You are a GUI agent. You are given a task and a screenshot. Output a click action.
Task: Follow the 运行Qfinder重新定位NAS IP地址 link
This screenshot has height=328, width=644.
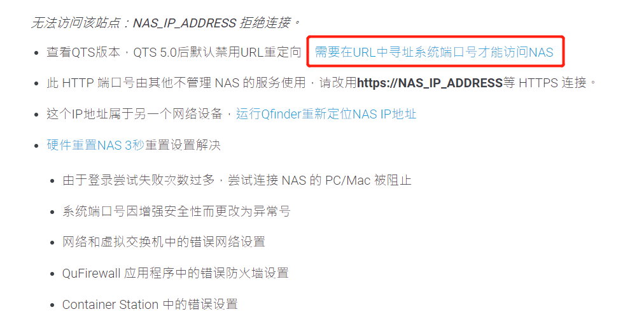coord(326,114)
